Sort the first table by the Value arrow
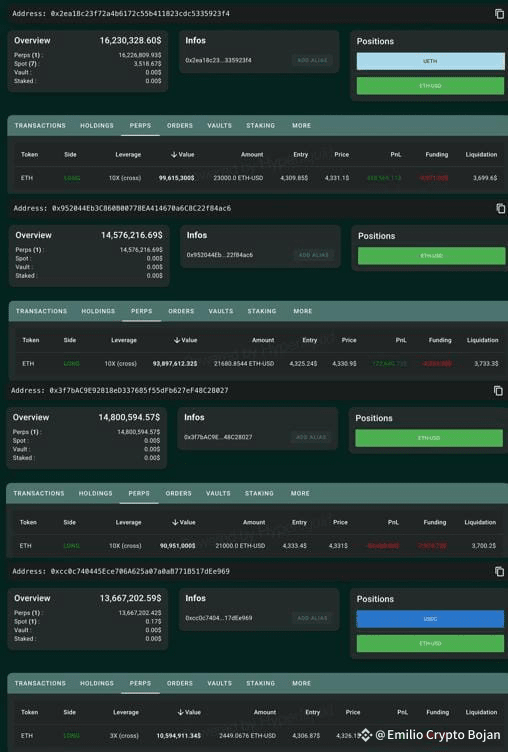This screenshot has width=508, height=752. 174,154
